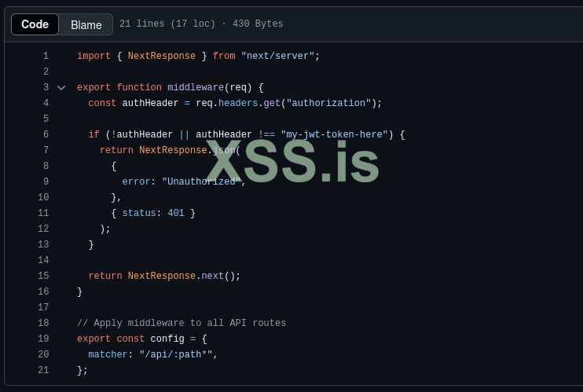
Task: Click the config constant name
Action: (167, 339)
